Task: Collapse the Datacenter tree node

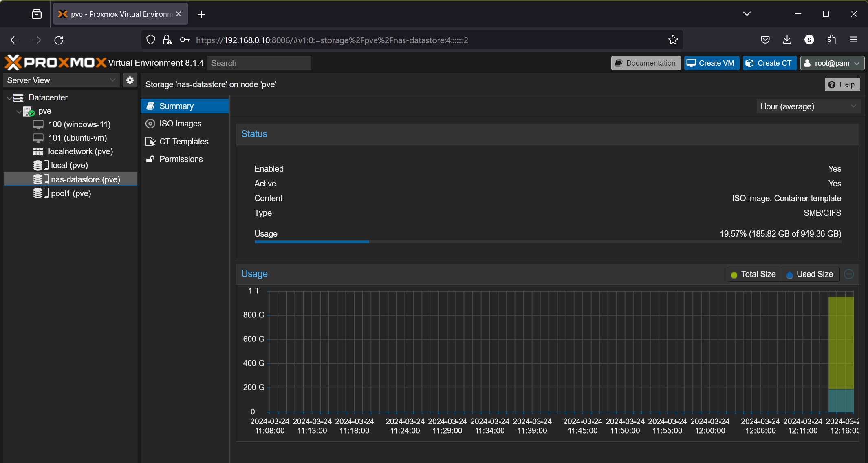Action: pos(9,98)
